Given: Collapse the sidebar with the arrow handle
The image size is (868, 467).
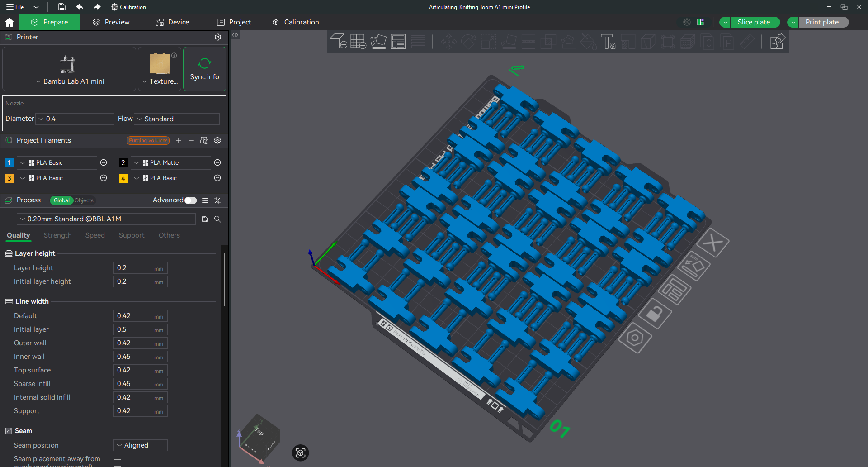Looking at the screenshot, I should coord(235,35).
